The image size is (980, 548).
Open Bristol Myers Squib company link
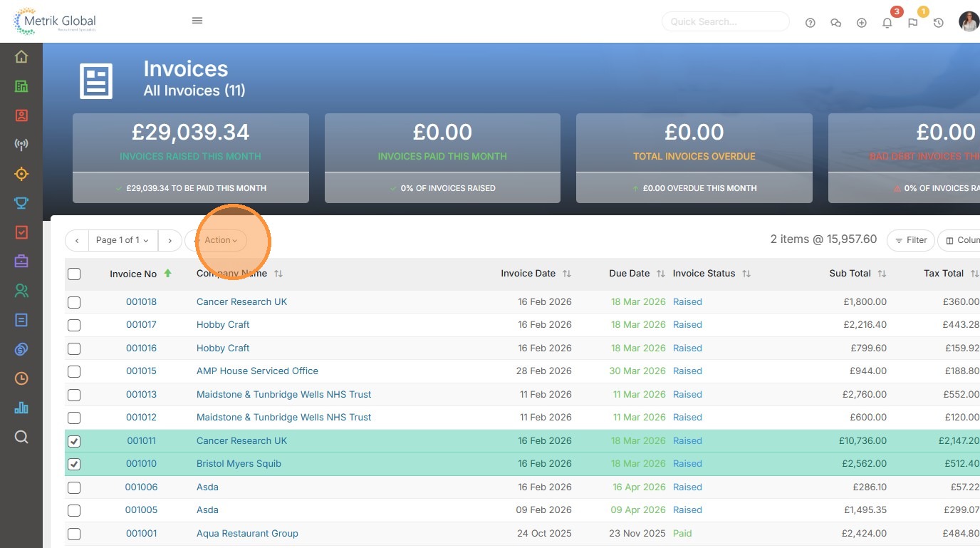[239, 463]
